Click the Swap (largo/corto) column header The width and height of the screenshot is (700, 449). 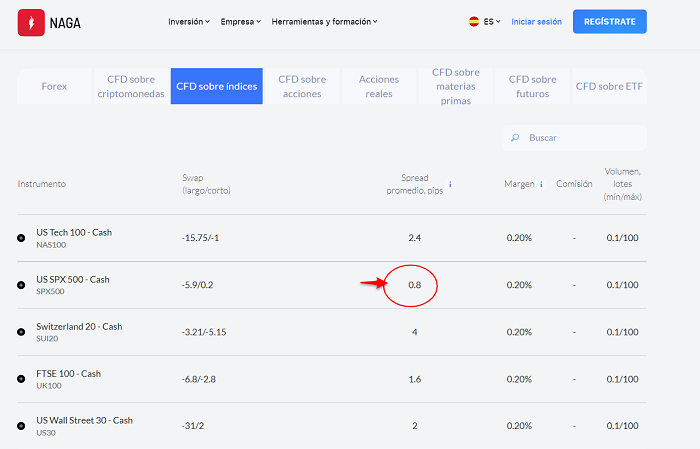pos(206,184)
